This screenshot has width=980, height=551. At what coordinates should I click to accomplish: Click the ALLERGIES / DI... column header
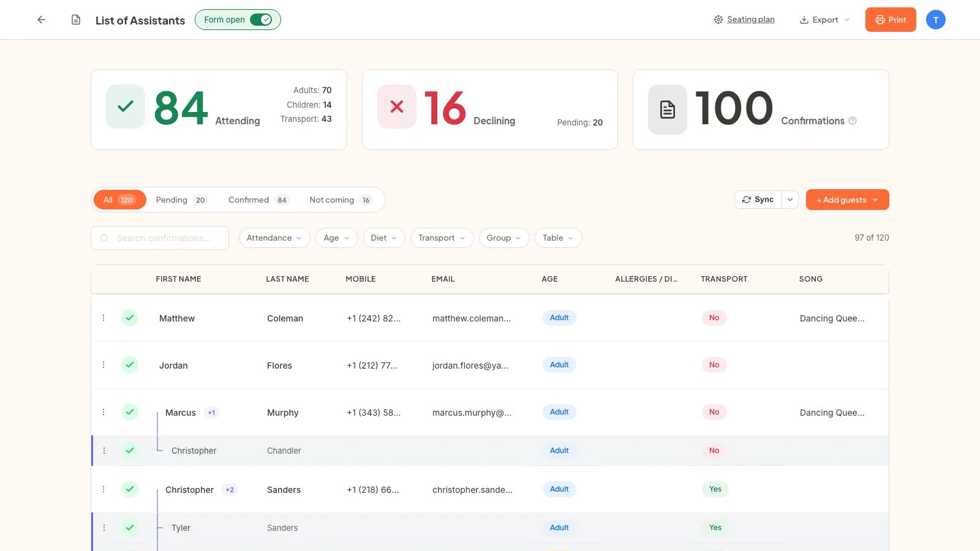pos(646,279)
